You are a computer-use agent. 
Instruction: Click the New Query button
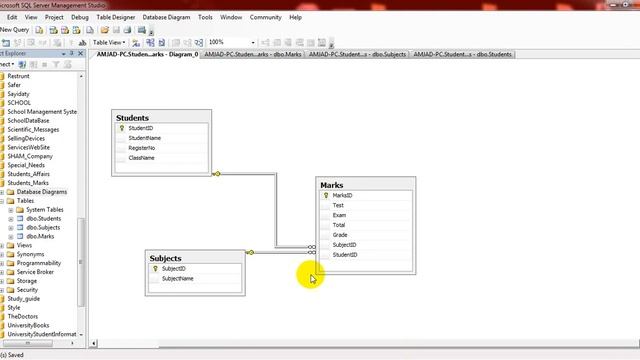[x=15, y=30]
